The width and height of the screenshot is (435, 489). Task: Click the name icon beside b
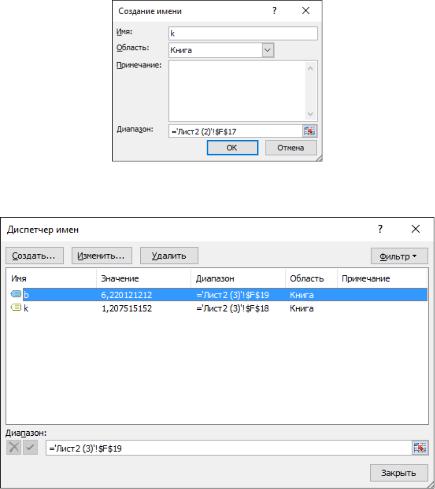16,294
